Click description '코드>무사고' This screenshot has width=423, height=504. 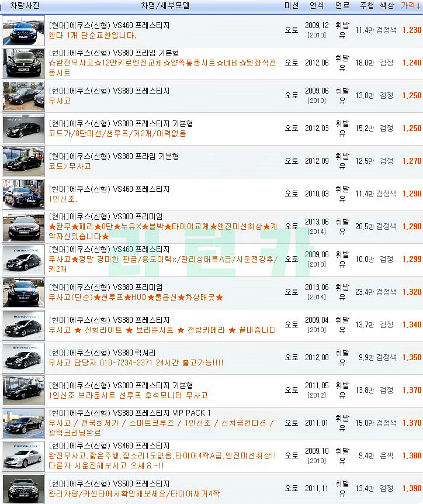70,166
